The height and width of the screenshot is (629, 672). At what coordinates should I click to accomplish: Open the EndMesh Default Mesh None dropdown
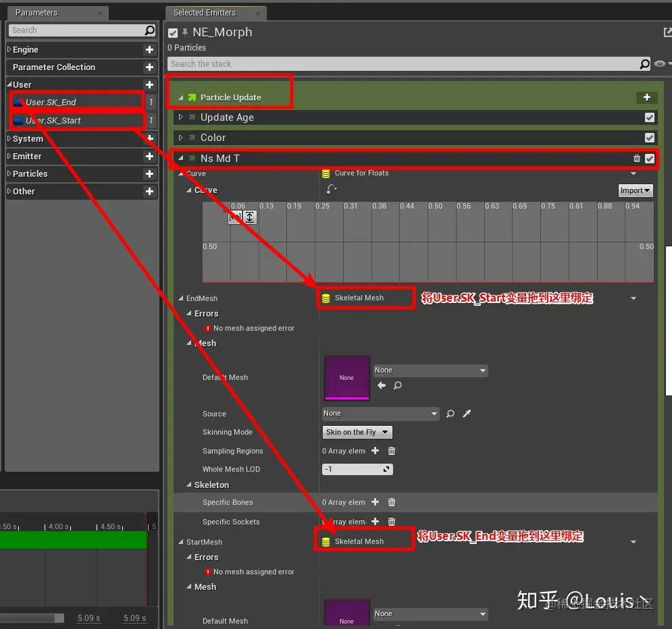[431, 371]
